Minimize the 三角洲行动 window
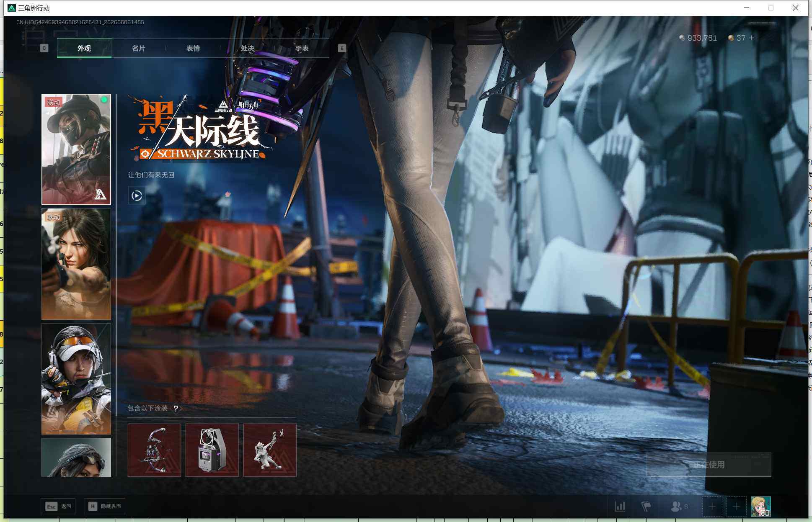Screen dimensions: 812x522 (x=747, y=8)
